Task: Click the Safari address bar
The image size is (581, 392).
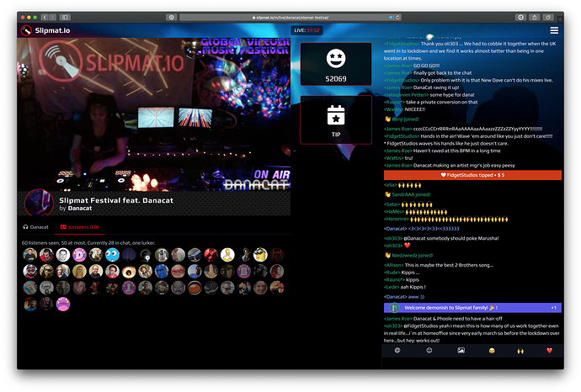Action: coord(290,18)
